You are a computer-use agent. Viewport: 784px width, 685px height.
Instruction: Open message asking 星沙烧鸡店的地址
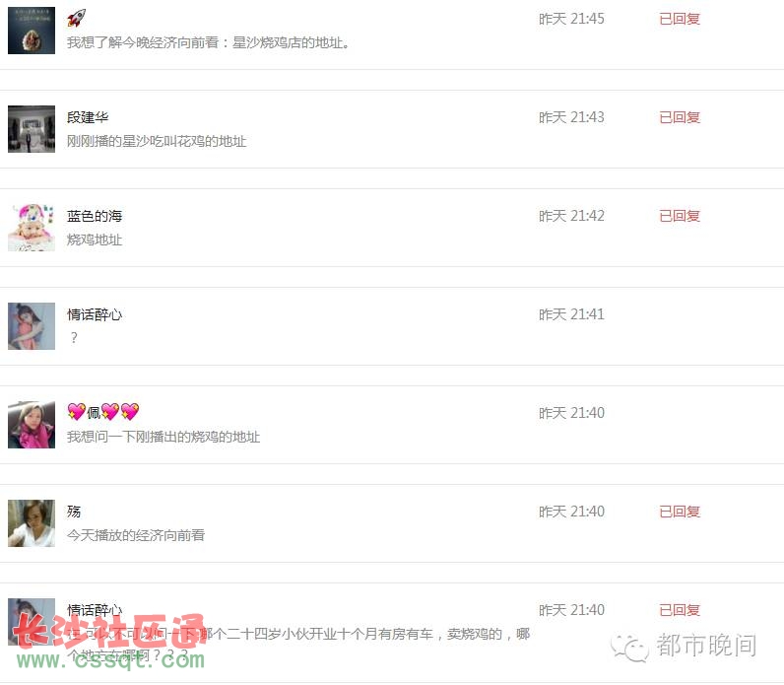208,43
